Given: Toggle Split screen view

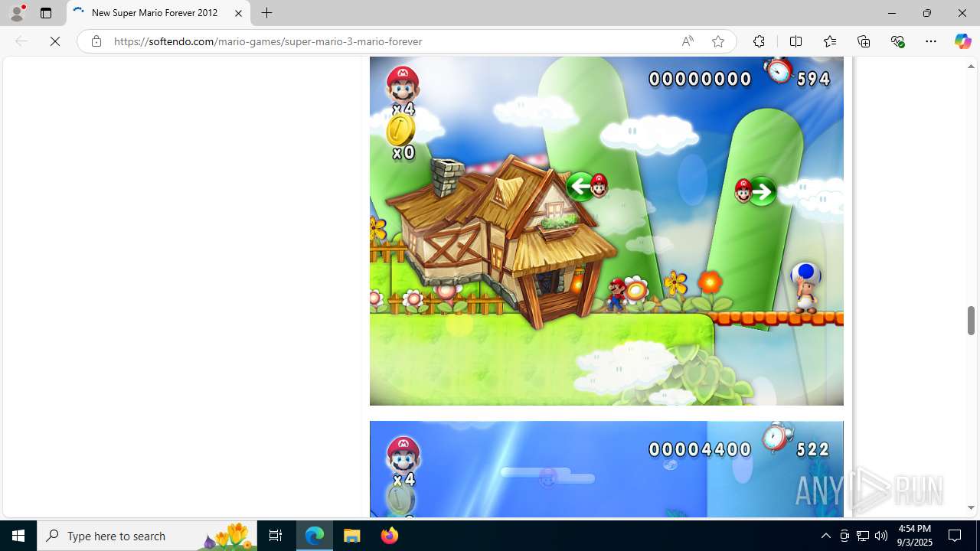Looking at the screenshot, I should tap(795, 41).
